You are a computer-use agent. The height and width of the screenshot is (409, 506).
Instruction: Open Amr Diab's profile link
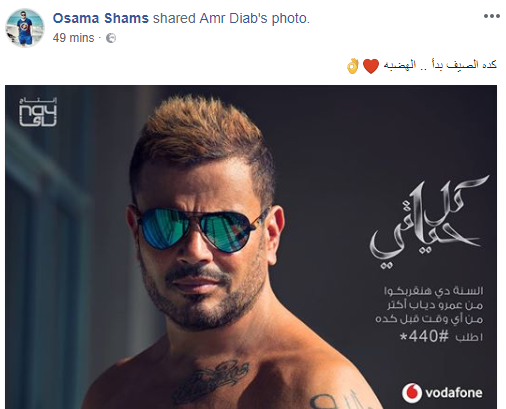coord(233,18)
